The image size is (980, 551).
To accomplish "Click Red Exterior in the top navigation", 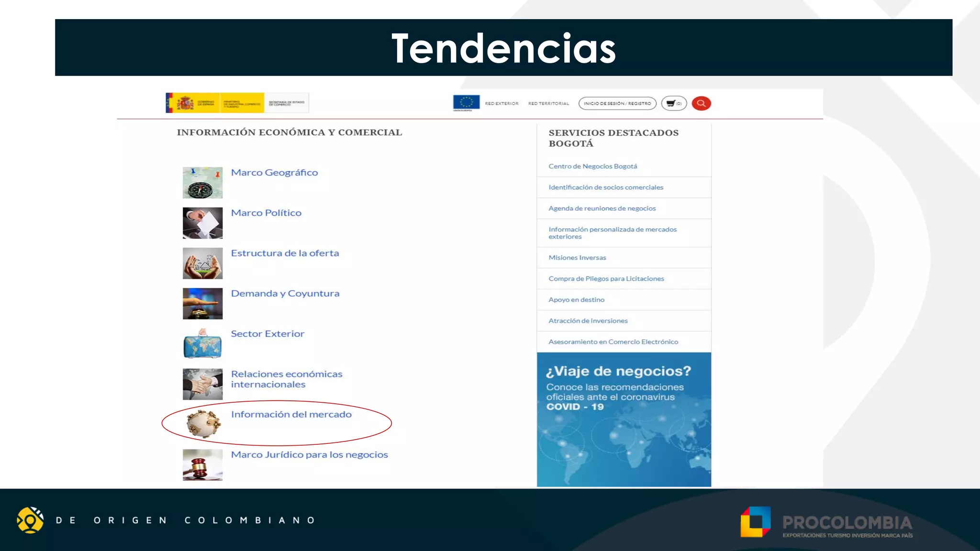I will tap(501, 103).
